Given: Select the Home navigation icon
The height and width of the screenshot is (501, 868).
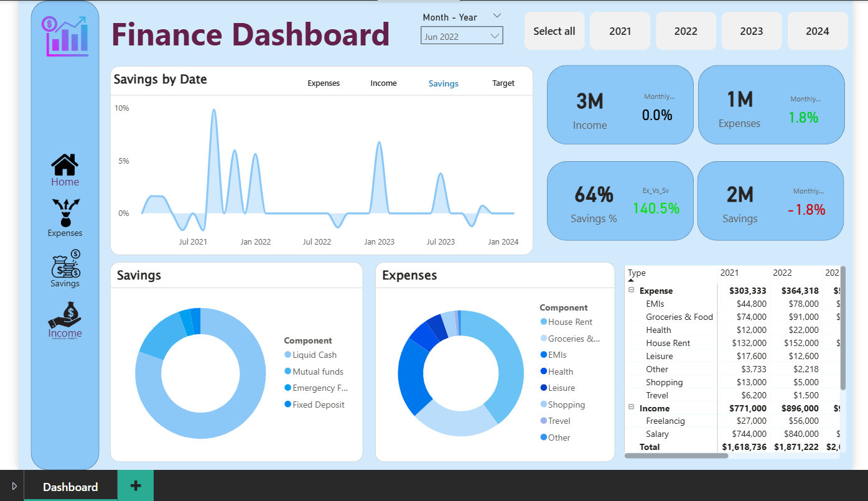Looking at the screenshot, I should tap(65, 165).
